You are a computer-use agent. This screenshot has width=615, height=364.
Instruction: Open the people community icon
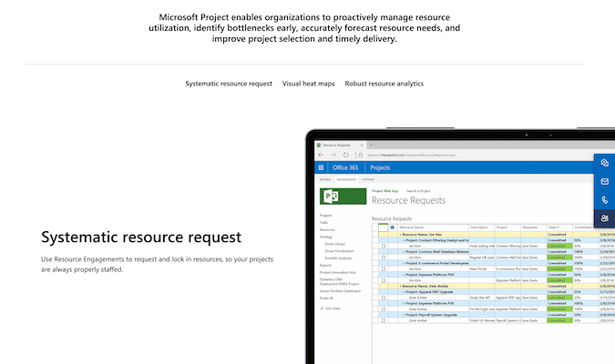[604, 218]
